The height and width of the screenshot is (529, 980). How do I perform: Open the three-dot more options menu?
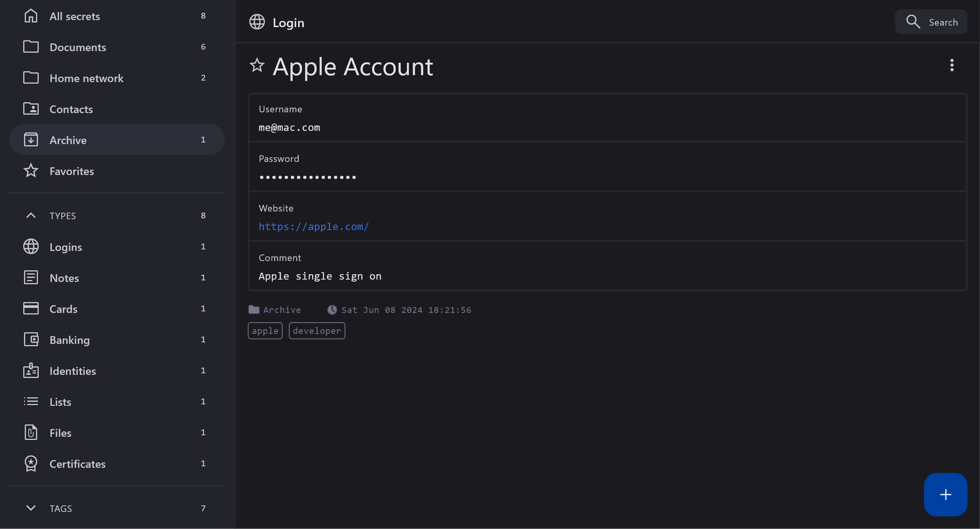pyautogui.click(x=952, y=65)
